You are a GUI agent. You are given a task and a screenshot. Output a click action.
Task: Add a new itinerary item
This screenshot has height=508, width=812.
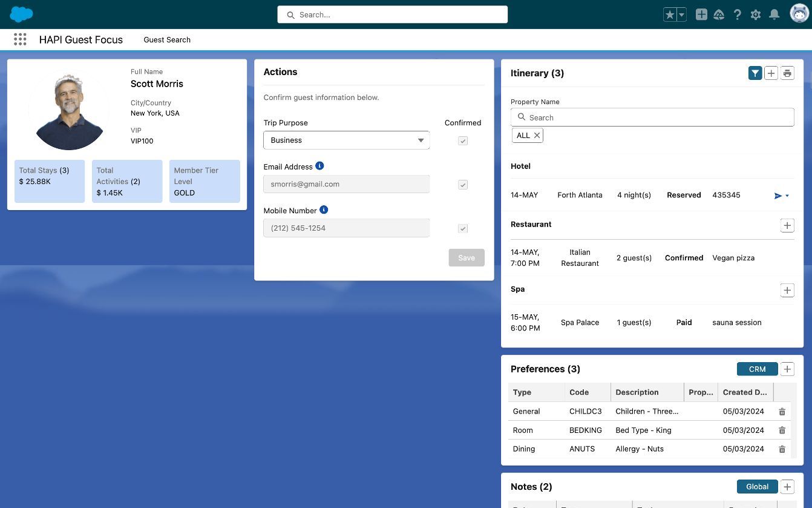point(771,73)
